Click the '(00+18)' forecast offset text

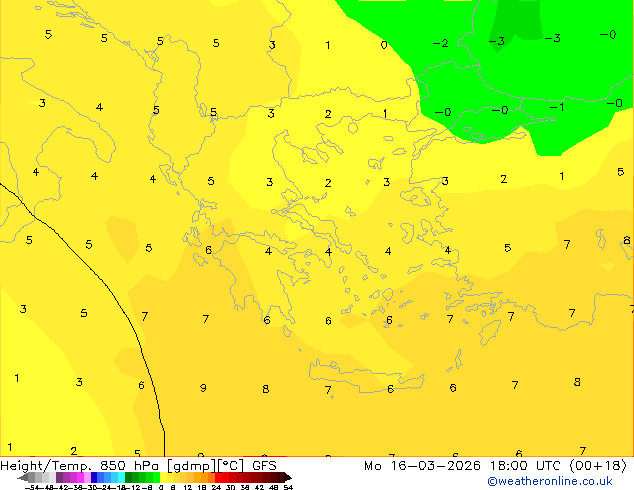coord(598,466)
